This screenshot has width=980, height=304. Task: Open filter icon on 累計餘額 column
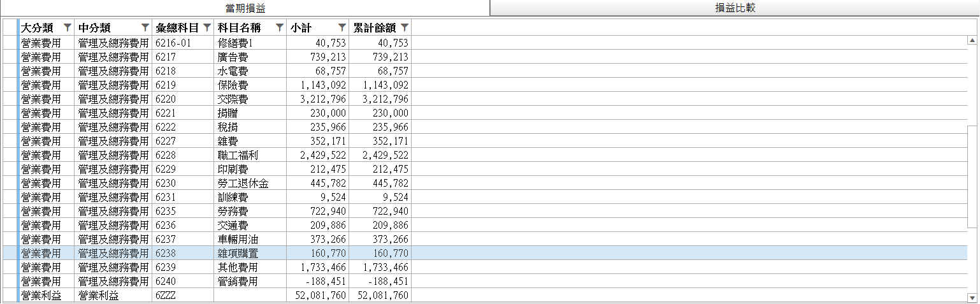point(404,27)
